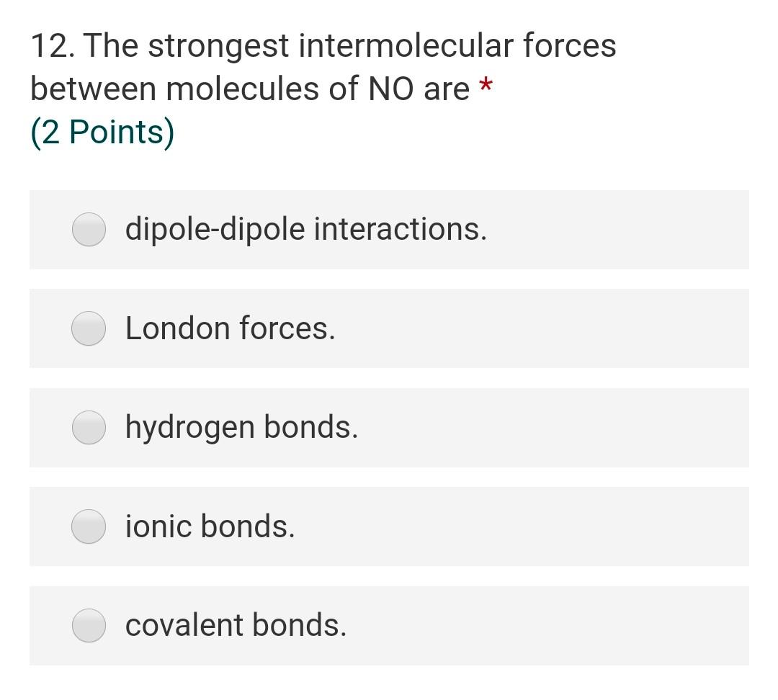The image size is (778, 700).
Task: Click the answer row containing London forces
Action: pyautogui.click(x=389, y=328)
